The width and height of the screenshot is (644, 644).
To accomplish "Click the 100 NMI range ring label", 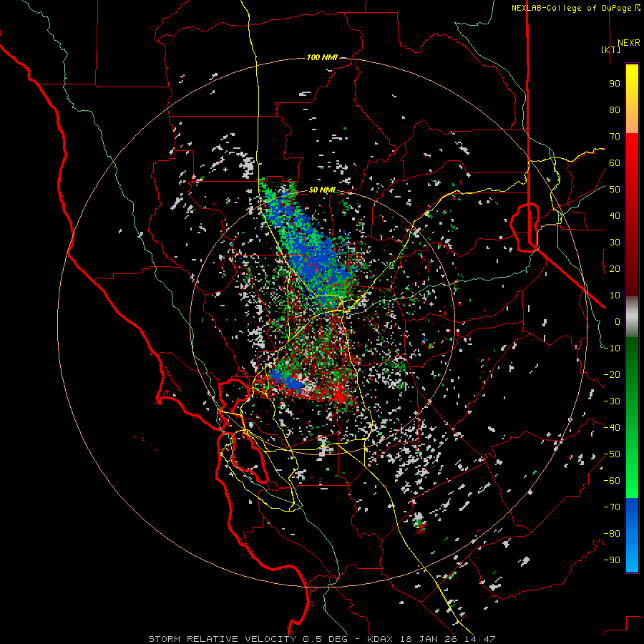I will click(322, 57).
